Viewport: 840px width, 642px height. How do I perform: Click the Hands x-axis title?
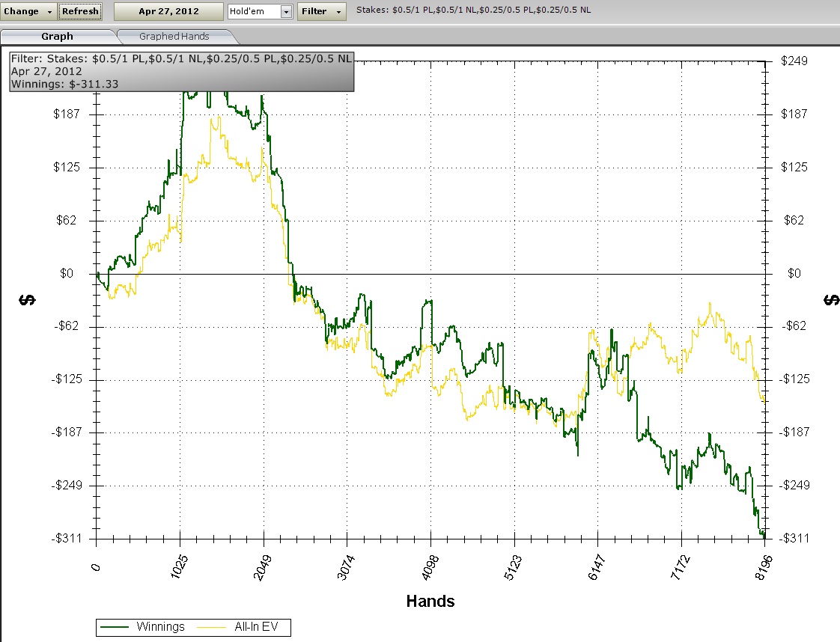[430, 601]
